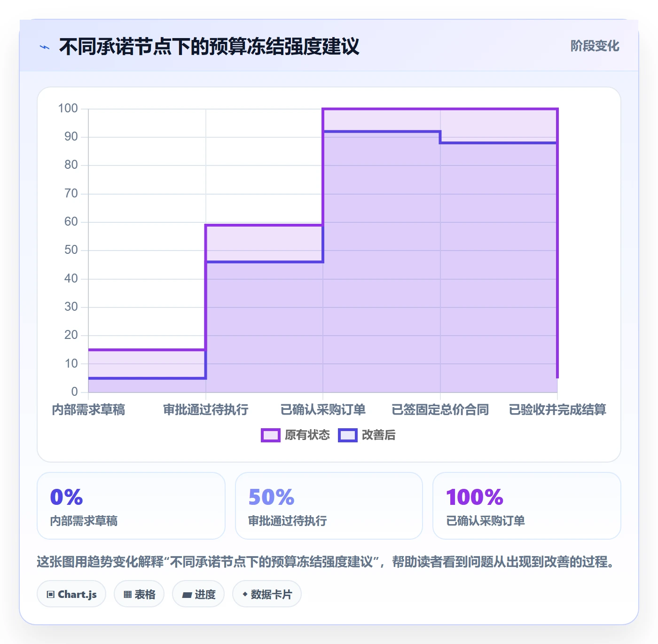Click the grid icon in the 表格 chip
The image size is (658, 644).
tap(127, 595)
